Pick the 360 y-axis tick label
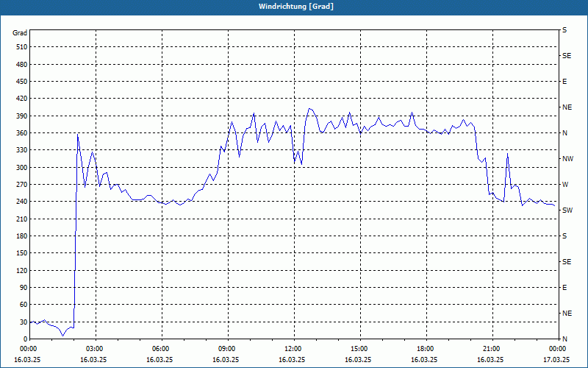This screenshot has width=588, height=368. (21, 133)
